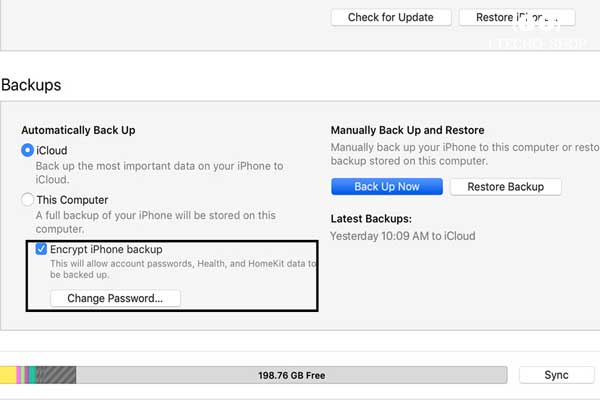Start a backup with Back Up Now
The image size is (600, 400).
tap(387, 187)
